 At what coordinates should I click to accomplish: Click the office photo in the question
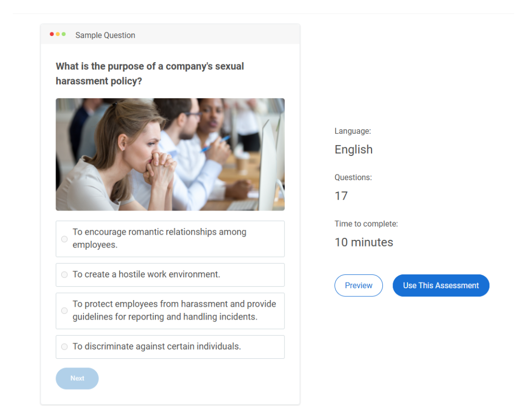click(x=170, y=154)
